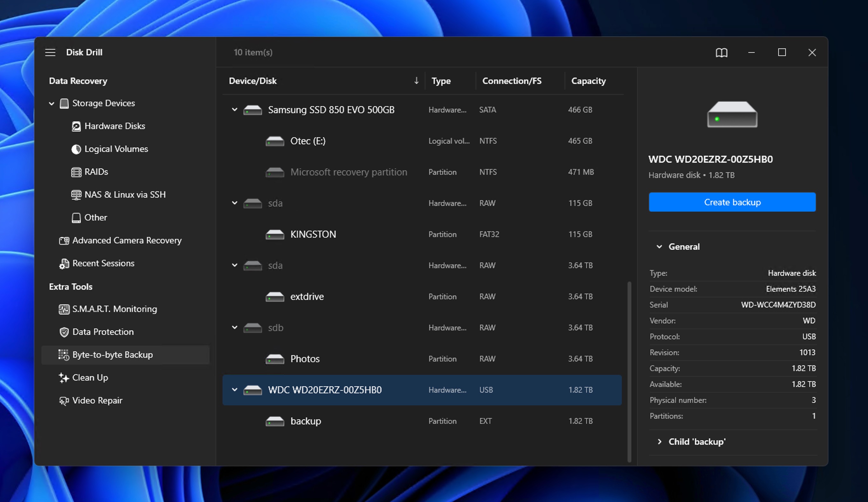This screenshot has width=868, height=502.
Task: Open NAS & Linux via SSH
Action: pyautogui.click(x=125, y=195)
